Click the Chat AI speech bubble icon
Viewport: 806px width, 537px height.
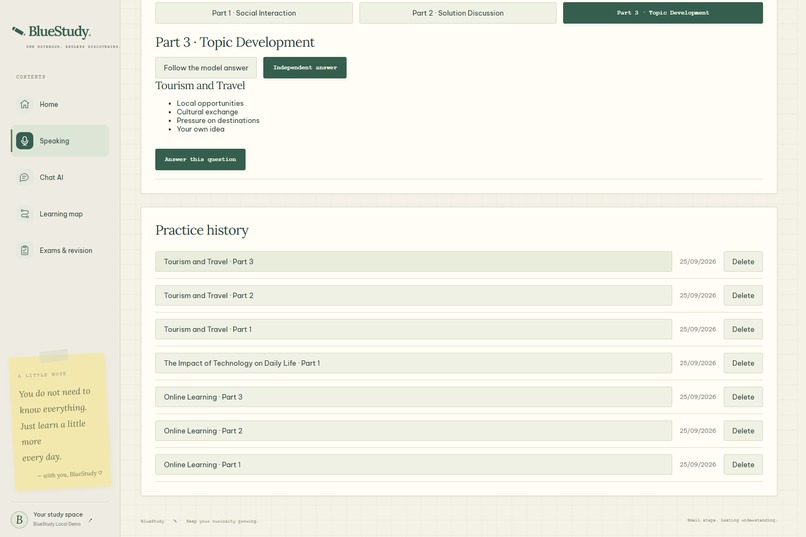(24, 177)
